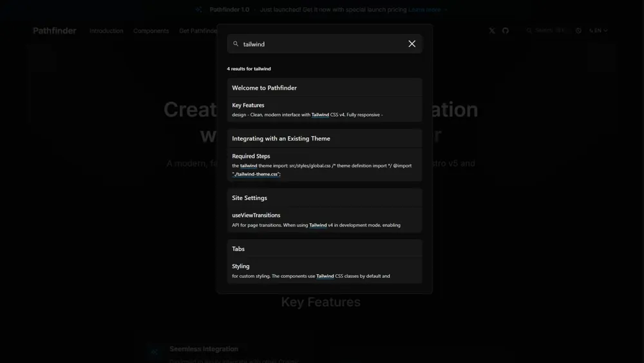Click the sparkle icon in launch banner
Viewport: 644px width, 363px height.
[199, 10]
